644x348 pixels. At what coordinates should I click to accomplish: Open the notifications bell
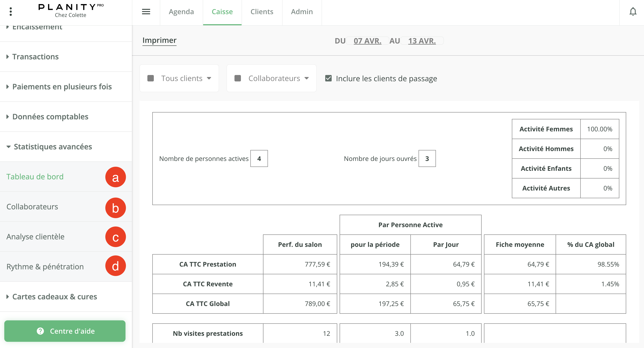(633, 12)
